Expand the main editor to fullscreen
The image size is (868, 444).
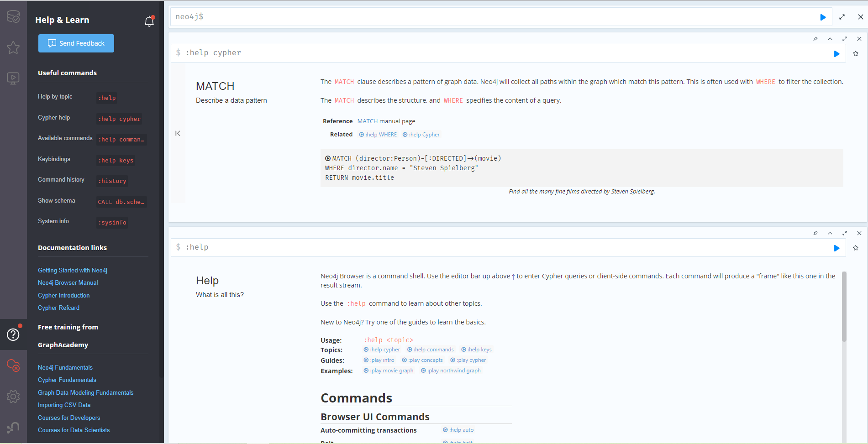click(842, 17)
